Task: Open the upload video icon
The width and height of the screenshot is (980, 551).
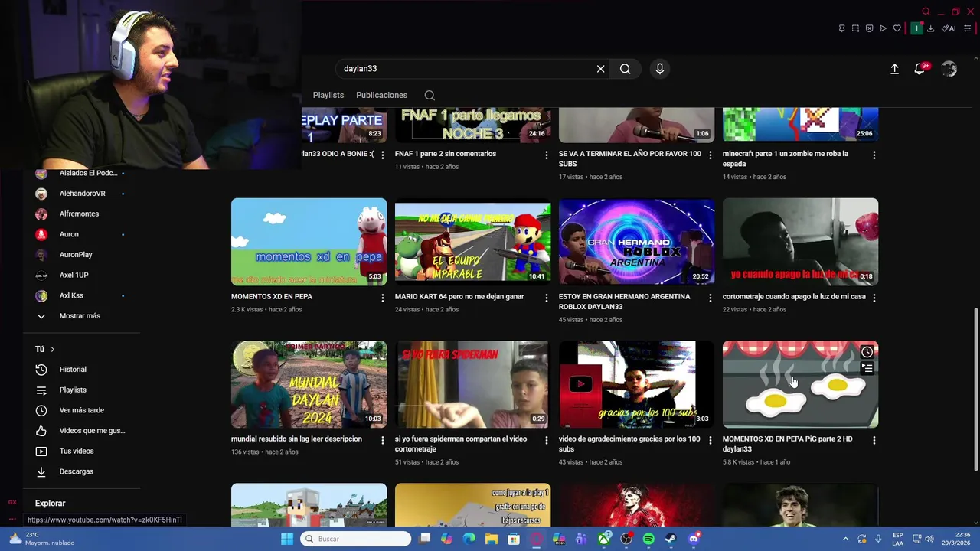Action: tap(894, 69)
